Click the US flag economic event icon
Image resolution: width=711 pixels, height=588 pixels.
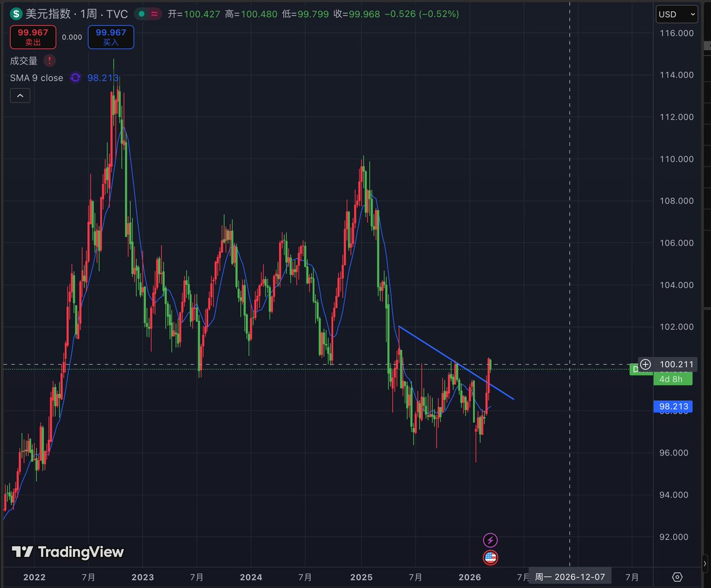point(490,557)
